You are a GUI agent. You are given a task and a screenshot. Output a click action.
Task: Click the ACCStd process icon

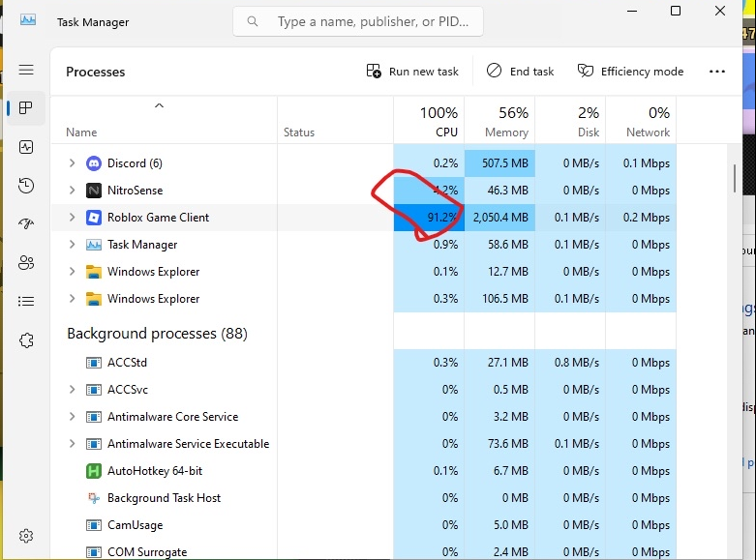(x=94, y=363)
